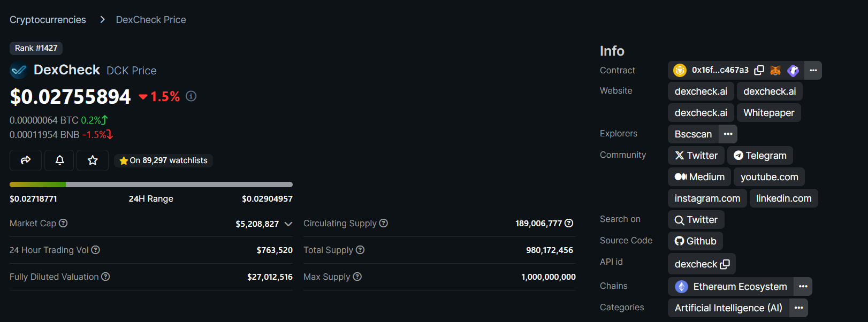Show more contract options
Screen dimensions: 868x322
point(813,70)
